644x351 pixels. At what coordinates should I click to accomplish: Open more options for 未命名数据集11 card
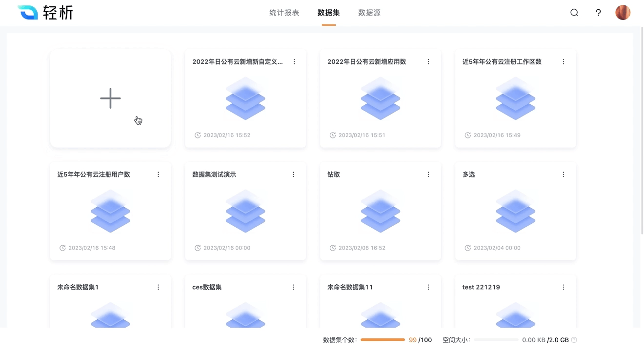[x=428, y=288]
